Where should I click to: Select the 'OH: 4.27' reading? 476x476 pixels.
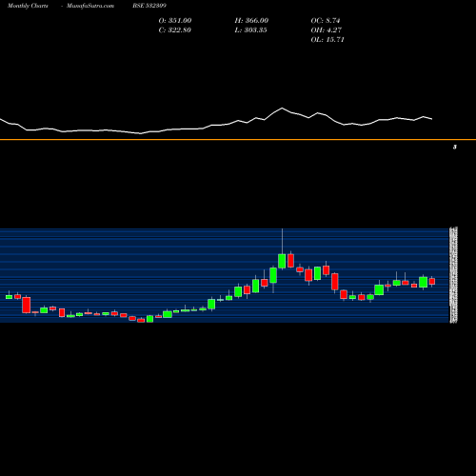(326, 30)
